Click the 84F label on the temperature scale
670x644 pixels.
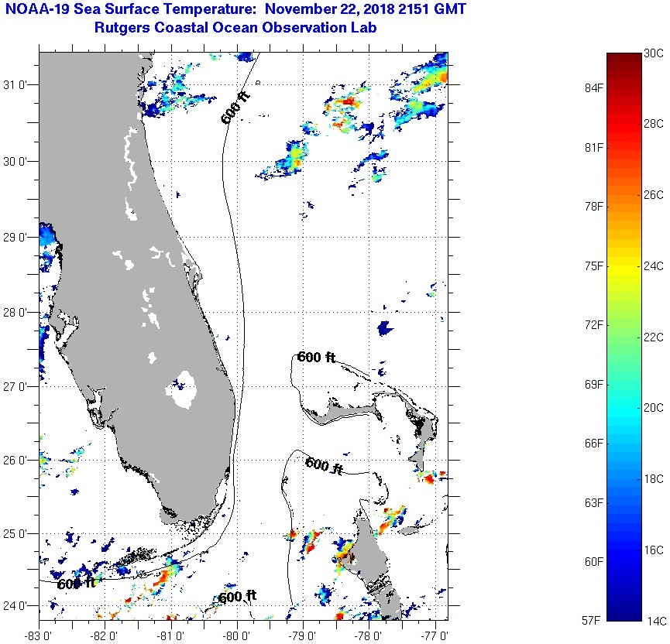click(x=595, y=88)
